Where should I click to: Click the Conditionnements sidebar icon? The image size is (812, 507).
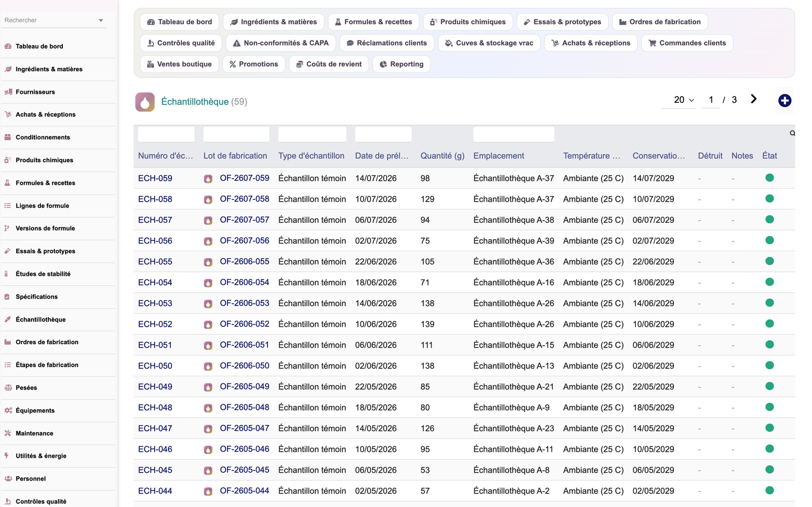tap(8, 137)
